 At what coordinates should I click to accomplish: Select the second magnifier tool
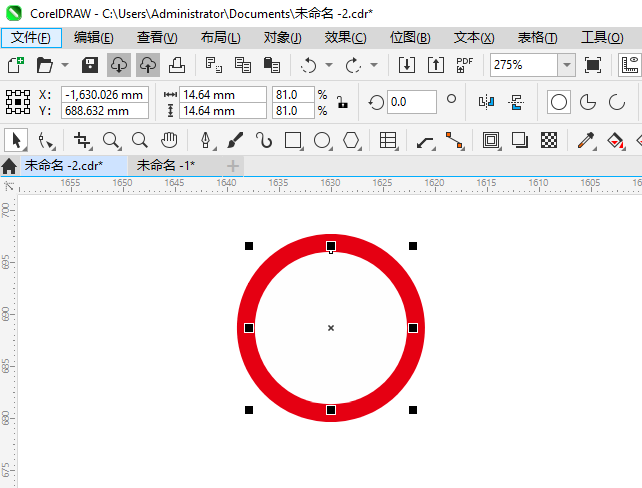[140, 140]
